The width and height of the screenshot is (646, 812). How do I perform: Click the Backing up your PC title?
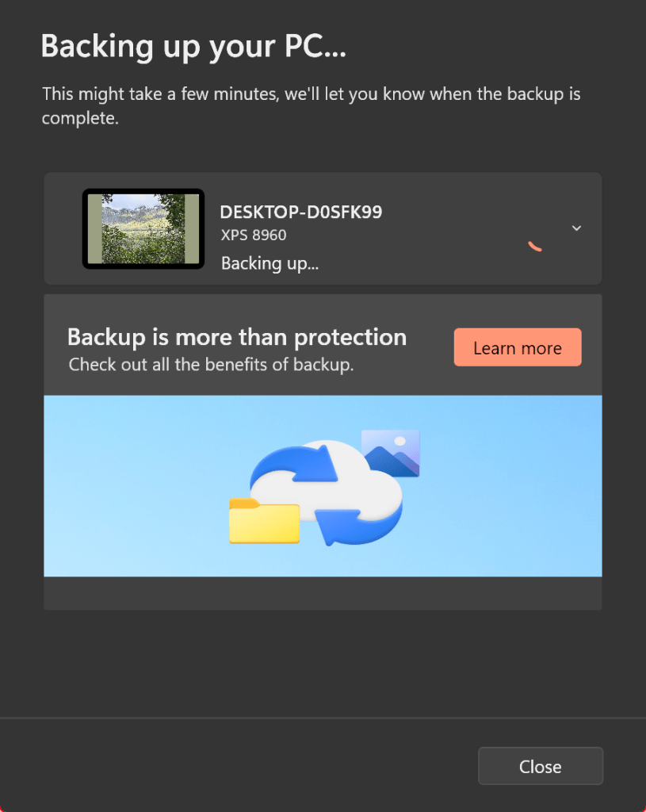193,46
